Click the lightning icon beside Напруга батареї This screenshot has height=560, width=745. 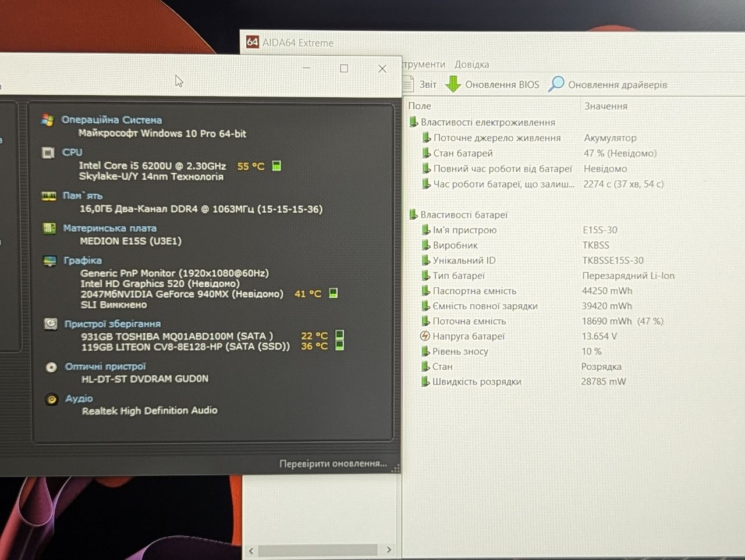pos(425,336)
